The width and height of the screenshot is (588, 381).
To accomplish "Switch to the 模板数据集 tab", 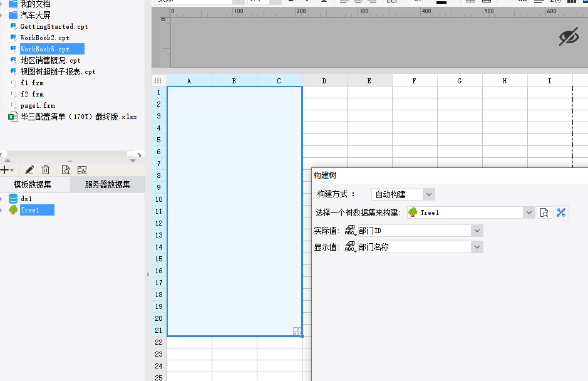I will tap(33, 184).
